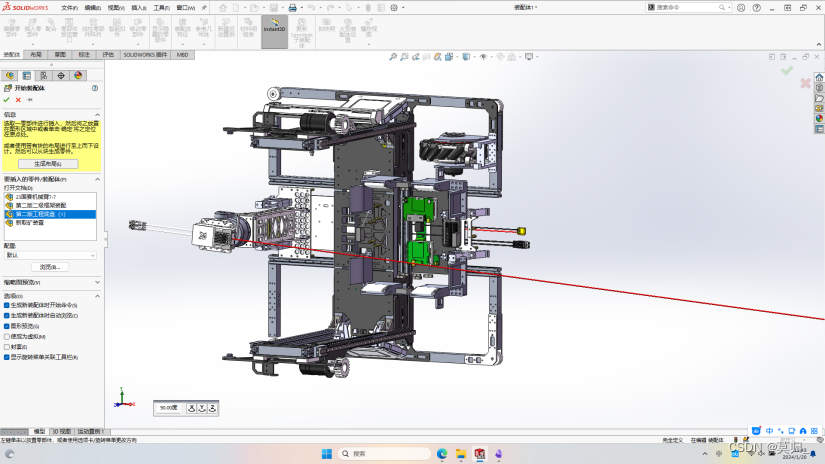This screenshot has width=825, height=464.
Task: Click the large green confirm check in the viewport corner
Action: (787, 70)
